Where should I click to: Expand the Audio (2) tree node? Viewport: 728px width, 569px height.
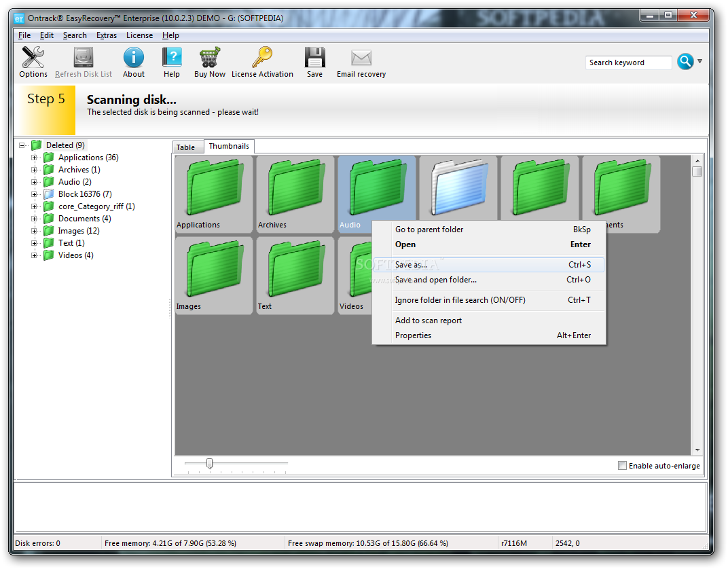pyautogui.click(x=34, y=182)
